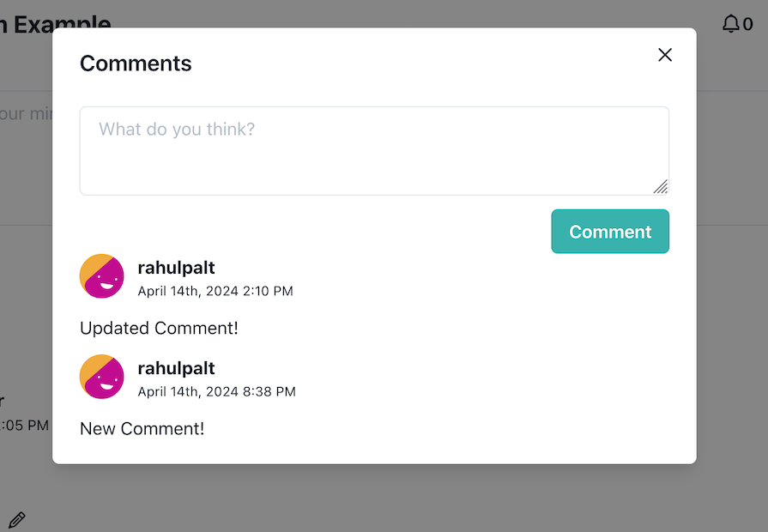Focus the "What do you think?" textarea

click(x=374, y=151)
